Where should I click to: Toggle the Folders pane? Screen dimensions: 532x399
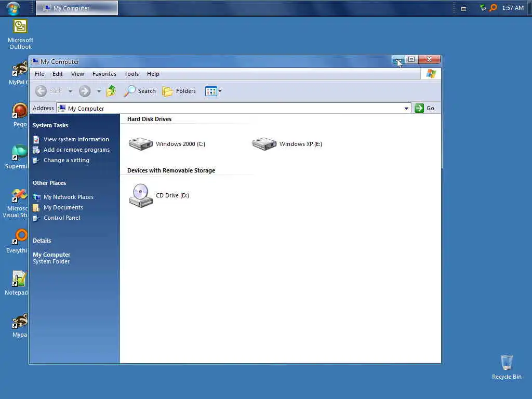pos(179,91)
